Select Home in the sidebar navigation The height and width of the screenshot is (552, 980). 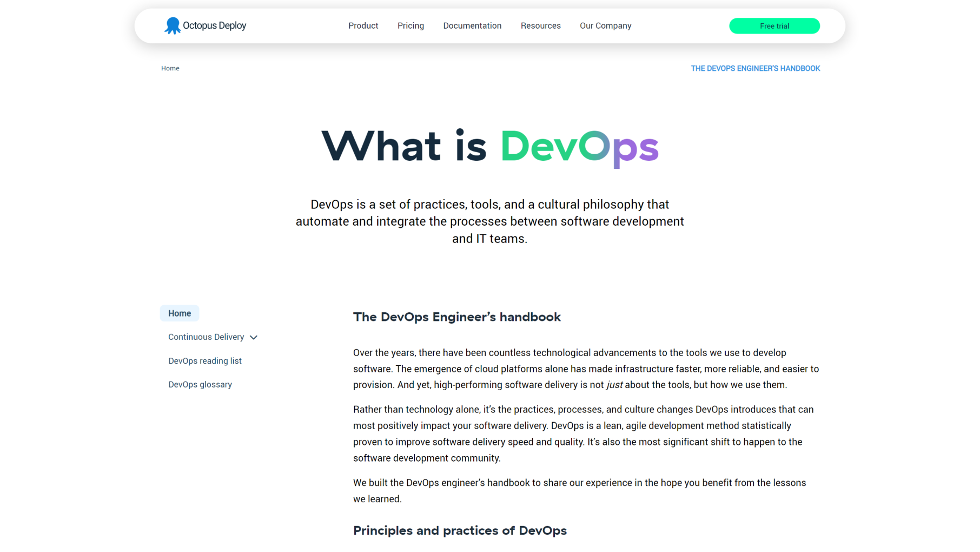[179, 313]
